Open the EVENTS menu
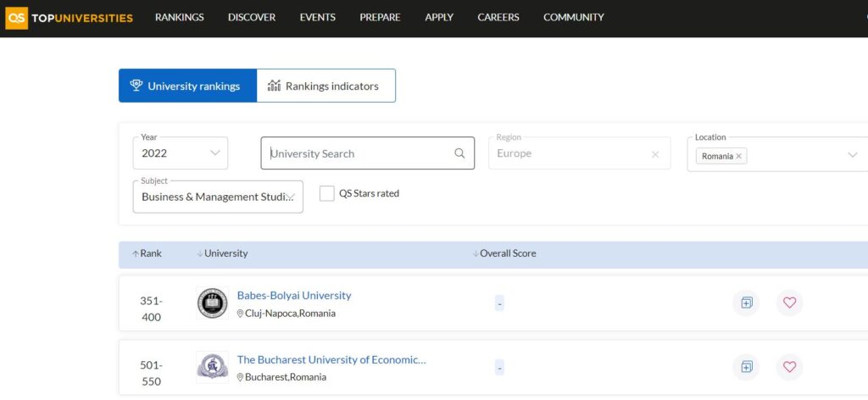Screen dimensions: 868x400 click(317, 18)
